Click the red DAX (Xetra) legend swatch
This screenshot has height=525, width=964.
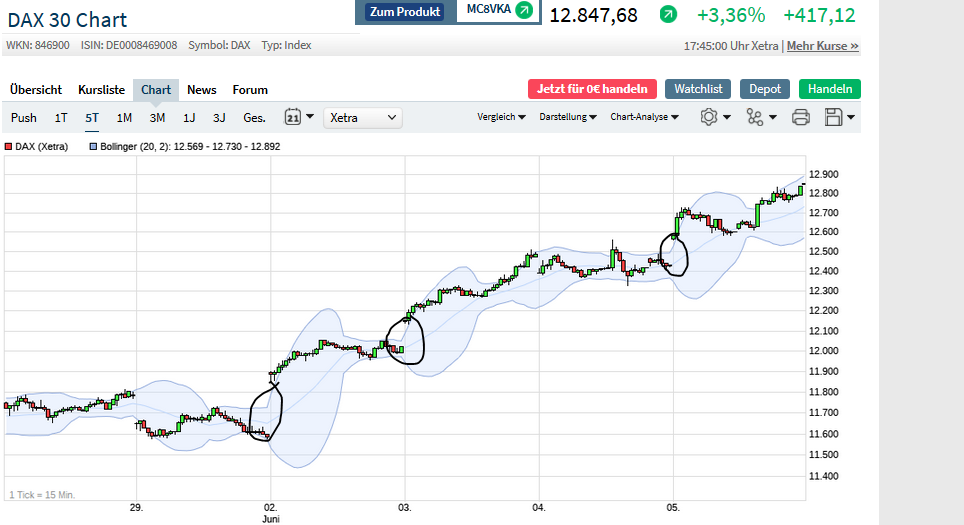pos(8,146)
